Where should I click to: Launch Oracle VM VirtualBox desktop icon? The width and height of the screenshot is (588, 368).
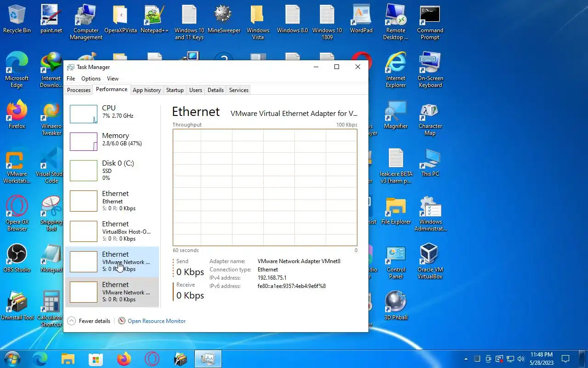[x=430, y=262]
